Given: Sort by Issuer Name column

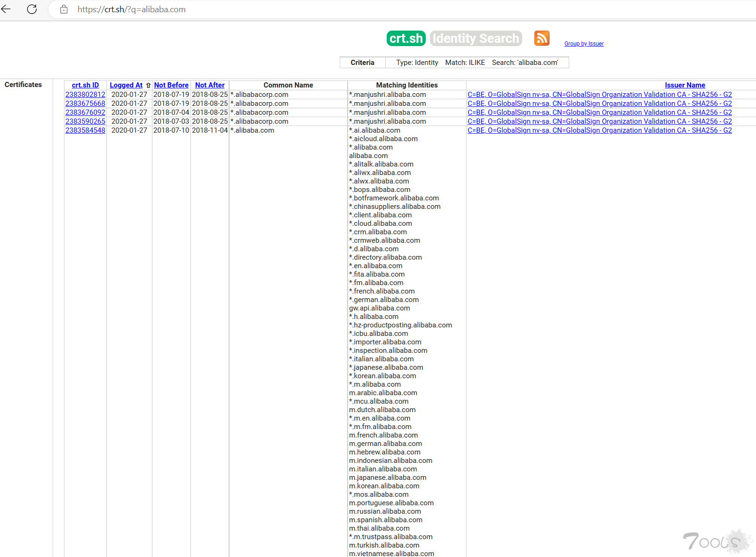Looking at the screenshot, I should pyautogui.click(x=684, y=85).
